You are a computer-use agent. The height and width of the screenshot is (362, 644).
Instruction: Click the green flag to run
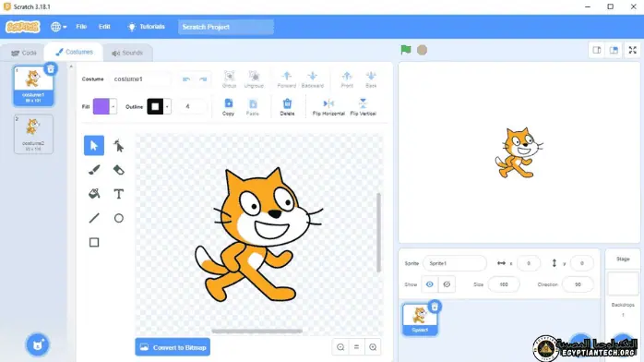click(406, 50)
